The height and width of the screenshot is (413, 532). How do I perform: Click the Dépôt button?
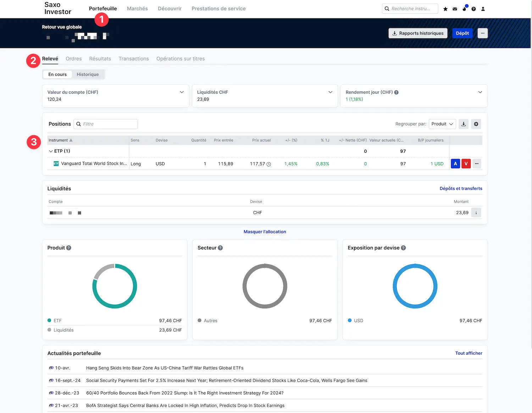coord(462,33)
